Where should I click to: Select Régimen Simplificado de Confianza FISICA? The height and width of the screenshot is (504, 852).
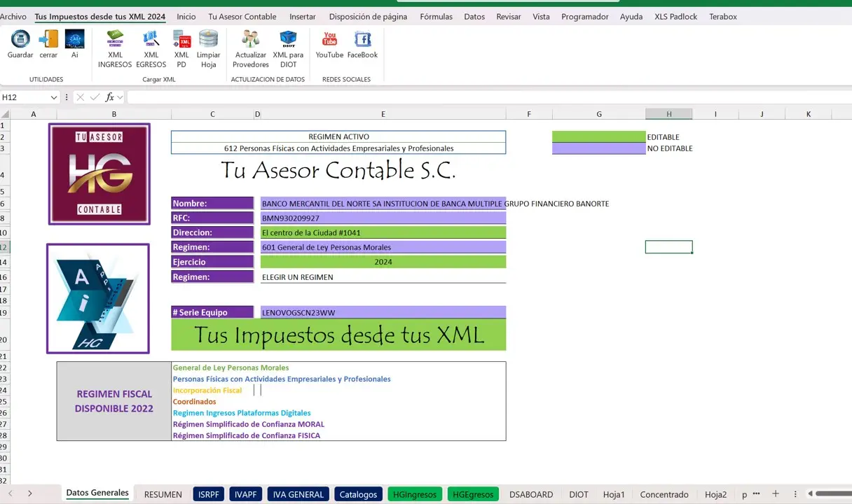click(247, 435)
